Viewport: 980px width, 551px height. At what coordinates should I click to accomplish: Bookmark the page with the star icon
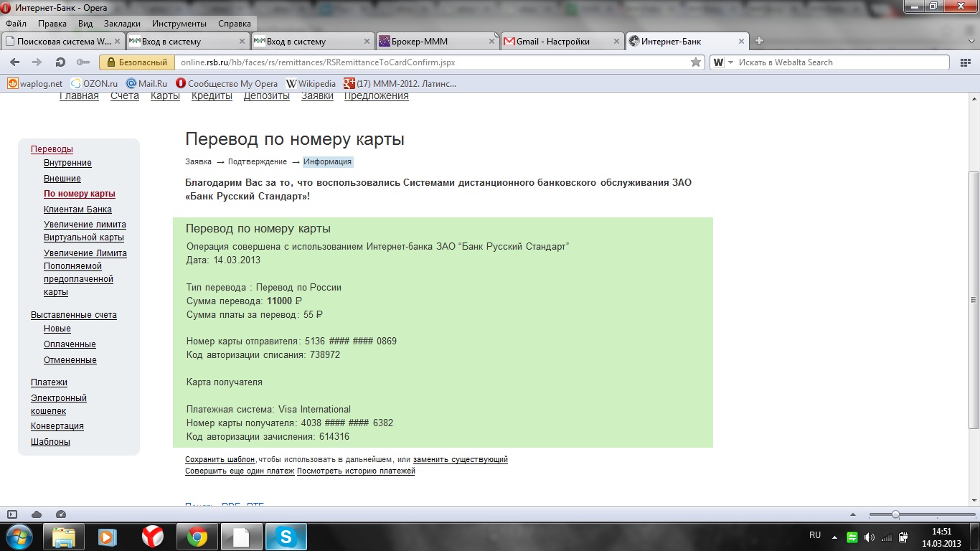coord(695,62)
